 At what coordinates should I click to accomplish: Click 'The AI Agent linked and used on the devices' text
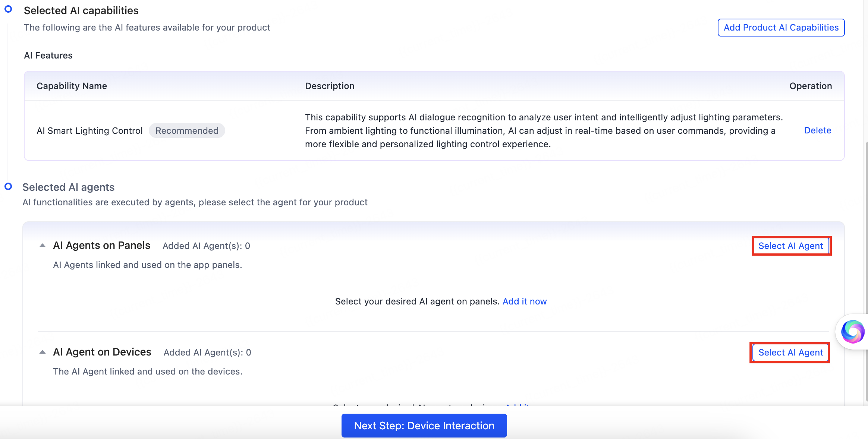[148, 372]
